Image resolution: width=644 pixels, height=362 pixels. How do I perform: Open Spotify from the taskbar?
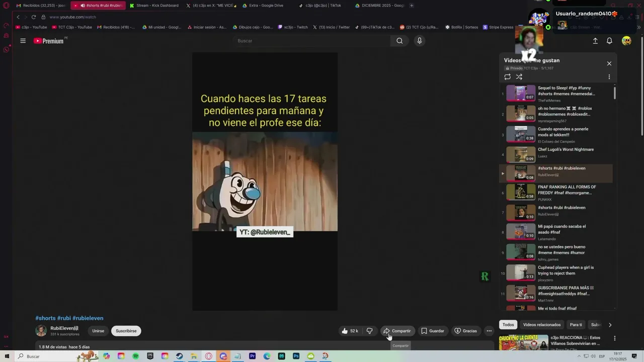136,356
